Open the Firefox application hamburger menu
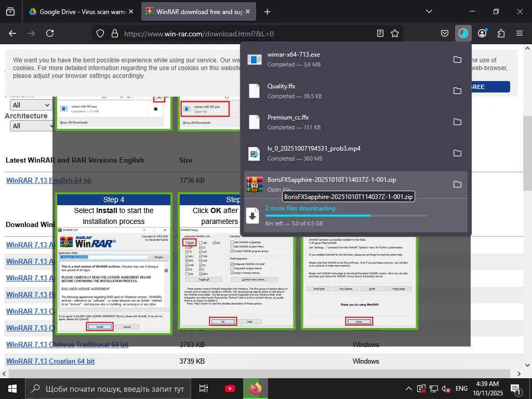Viewport: 532px width, 399px height. coord(520,33)
